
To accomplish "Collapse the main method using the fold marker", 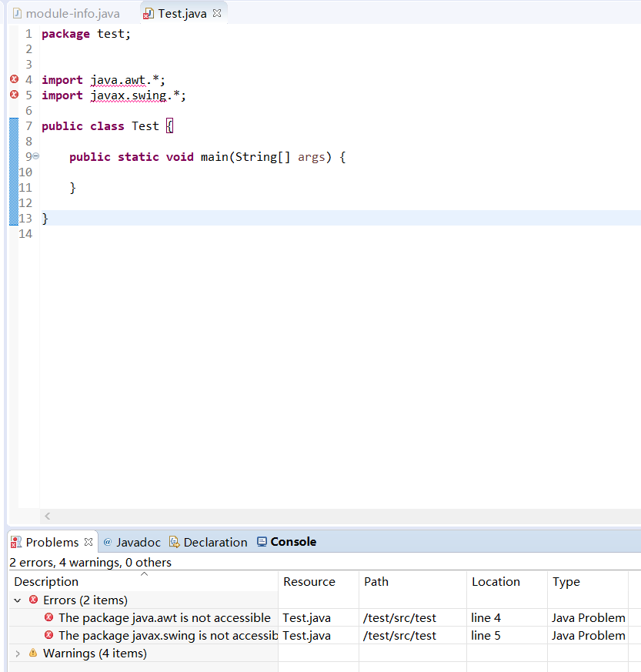I will 35,156.
